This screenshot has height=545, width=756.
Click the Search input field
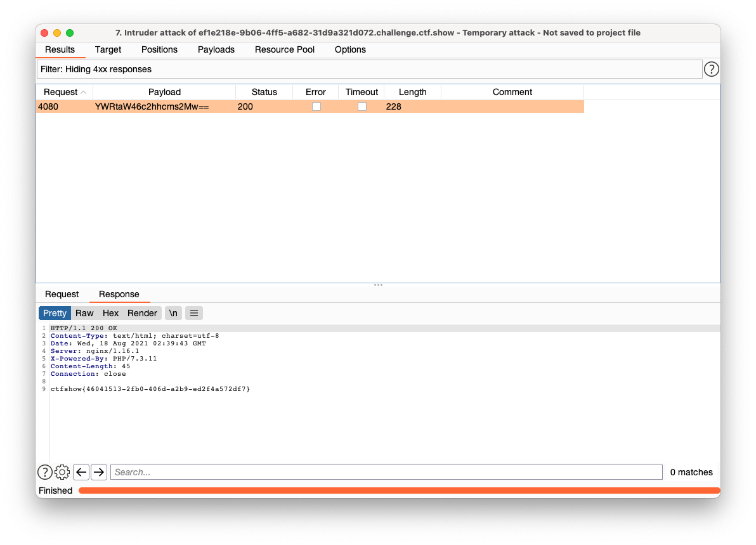(386, 472)
